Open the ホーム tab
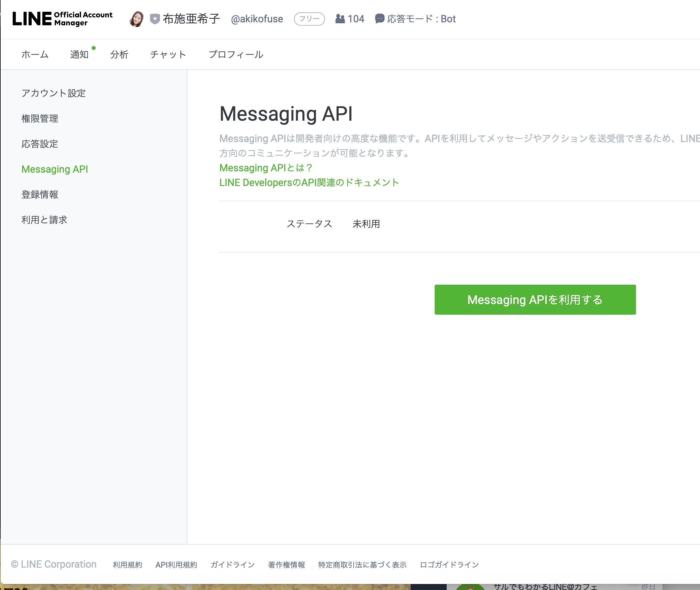 35,55
